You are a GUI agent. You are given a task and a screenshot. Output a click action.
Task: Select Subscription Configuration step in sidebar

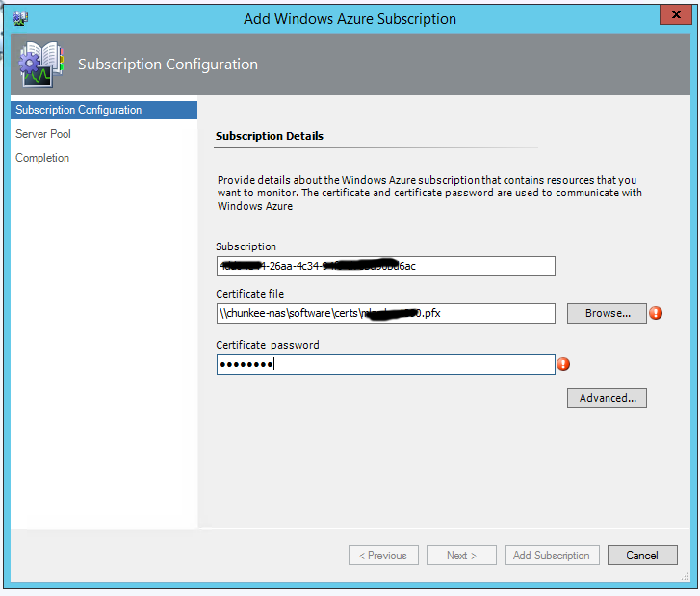pos(78,110)
